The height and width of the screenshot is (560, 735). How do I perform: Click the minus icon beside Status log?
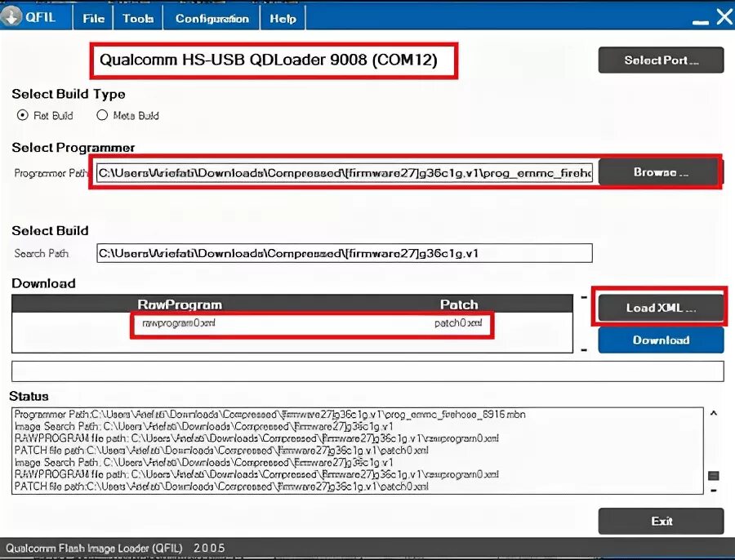click(714, 491)
